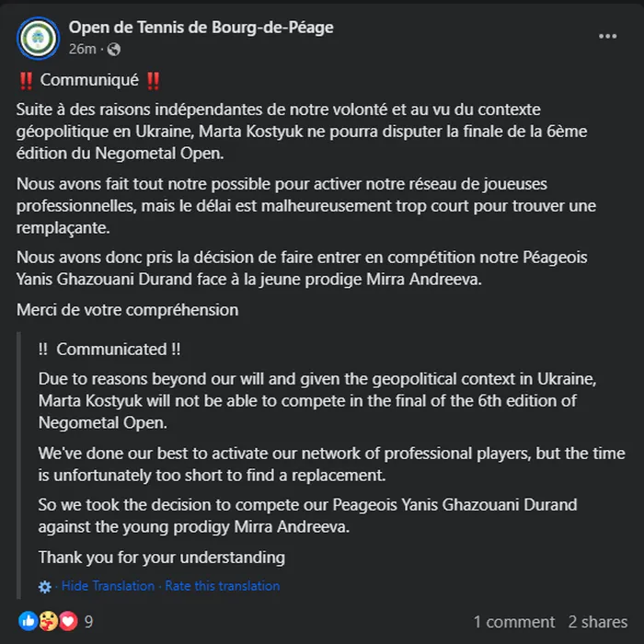
Task: Open the Open de Tennis de Bourg-de-Péage page name
Action: tap(201, 28)
